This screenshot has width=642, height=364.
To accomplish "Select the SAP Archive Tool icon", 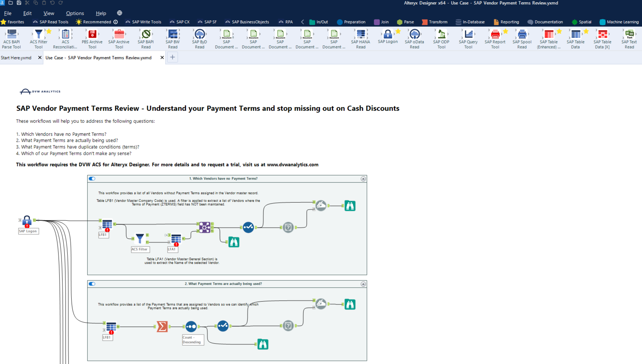I will click(119, 35).
